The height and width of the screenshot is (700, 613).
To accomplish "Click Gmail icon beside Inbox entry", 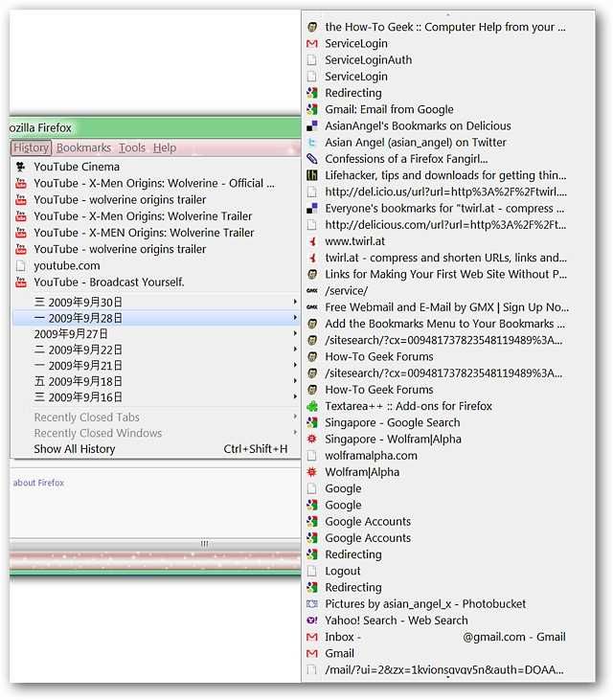I will [x=312, y=637].
